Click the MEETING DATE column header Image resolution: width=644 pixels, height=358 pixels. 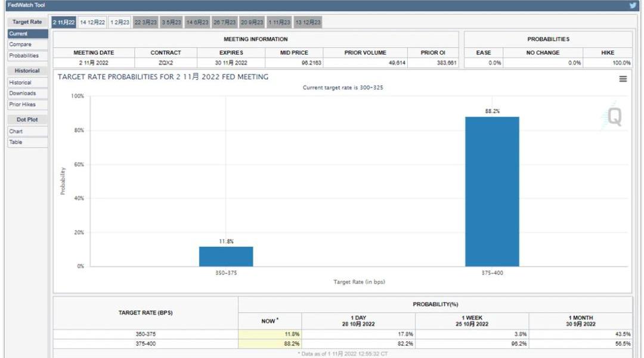pos(94,52)
